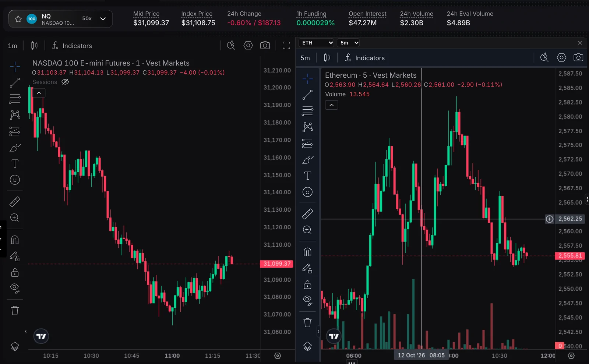
Task: Close the Ethereum chart panel
Action: pos(580,43)
